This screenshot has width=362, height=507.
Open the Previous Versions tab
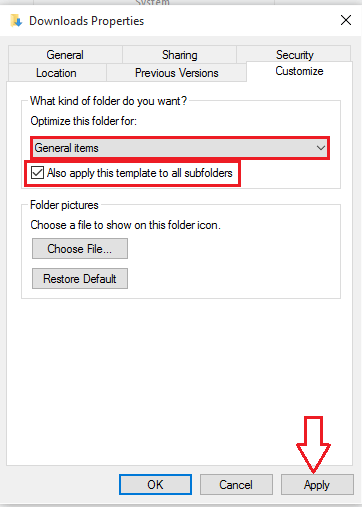point(177,73)
